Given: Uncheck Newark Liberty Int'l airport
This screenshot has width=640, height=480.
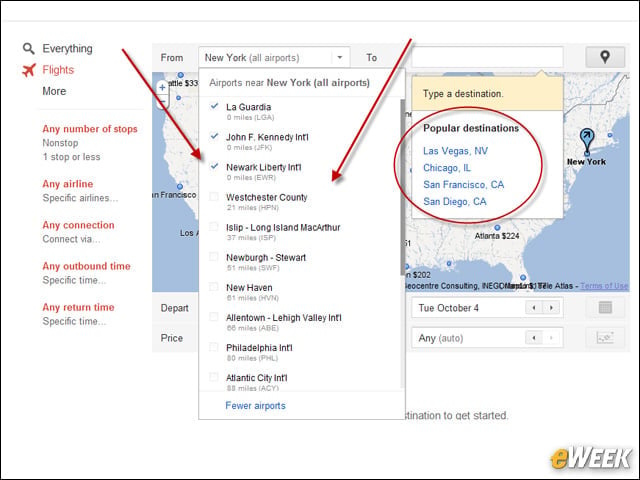Looking at the screenshot, I should pos(214,167).
